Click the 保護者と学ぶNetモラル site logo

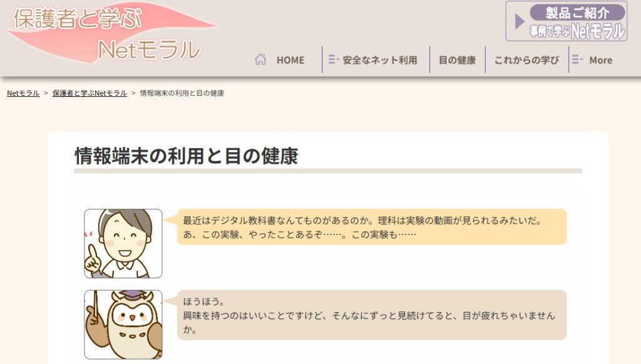click(111, 34)
